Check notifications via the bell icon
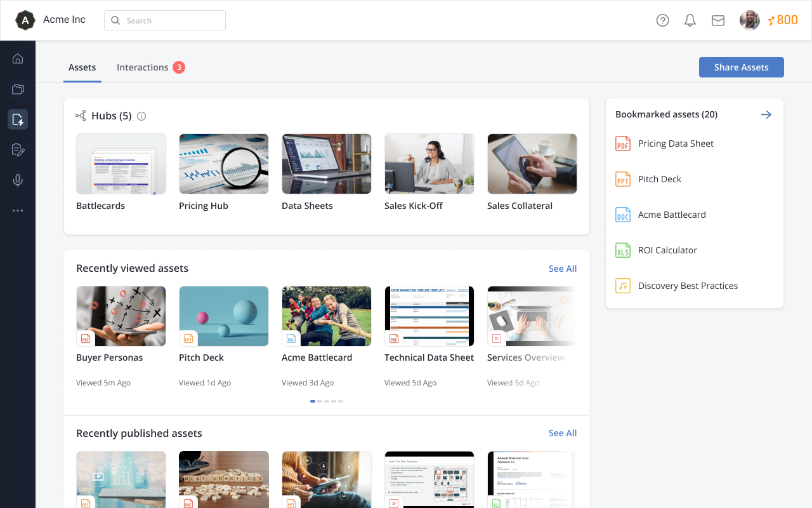This screenshot has width=812, height=508. pos(690,20)
